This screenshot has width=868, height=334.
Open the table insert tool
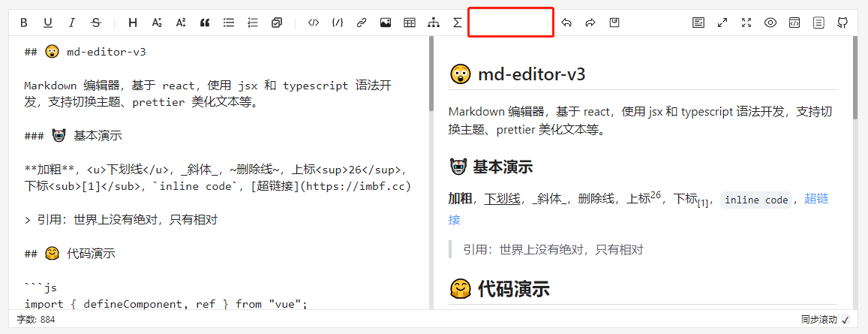pos(410,23)
